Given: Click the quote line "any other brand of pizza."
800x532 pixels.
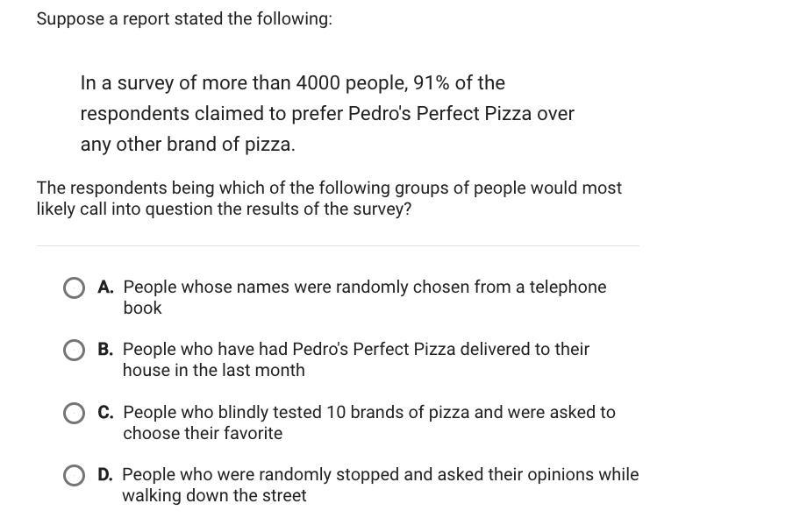Looking at the screenshot, I should 188,145.
